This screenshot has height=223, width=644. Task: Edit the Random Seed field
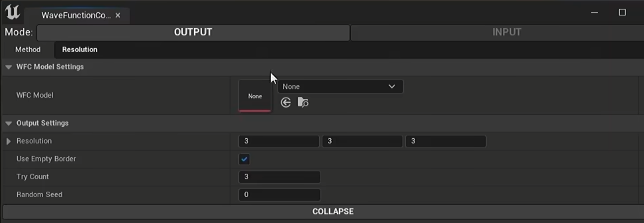point(280,195)
